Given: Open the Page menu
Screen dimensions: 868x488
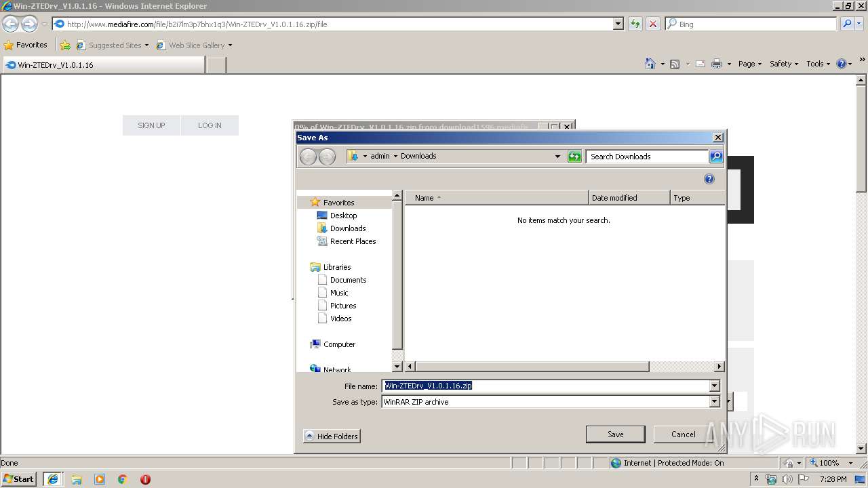Looking at the screenshot, I should tap(750, 64).
